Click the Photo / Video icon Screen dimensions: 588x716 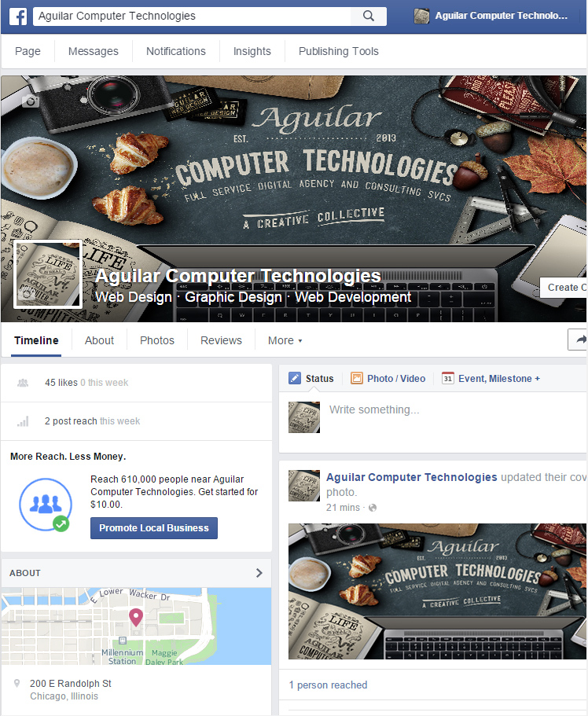pyautogui.click(x=356, y=378)
